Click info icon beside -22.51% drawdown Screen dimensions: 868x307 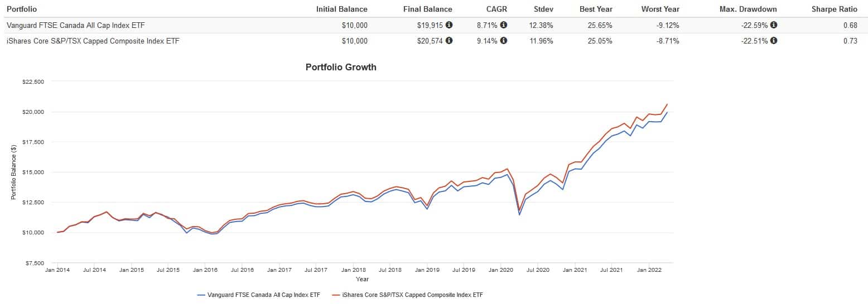[774, 41]
